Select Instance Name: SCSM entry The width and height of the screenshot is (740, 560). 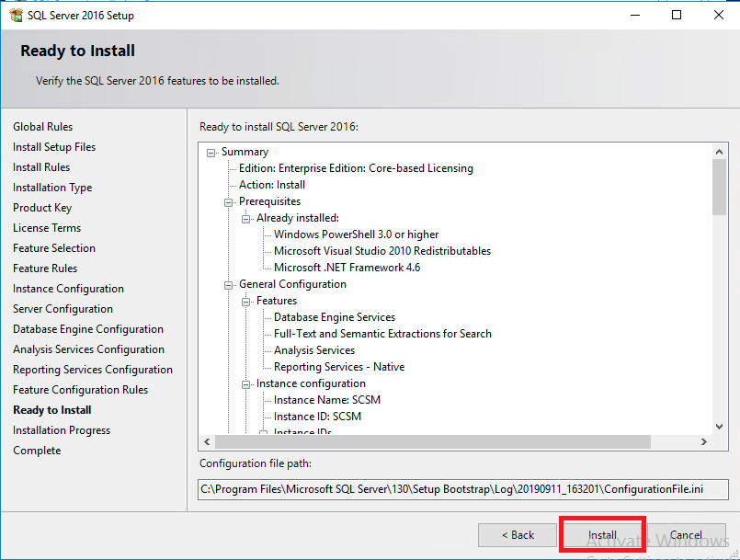pos(326,400)
